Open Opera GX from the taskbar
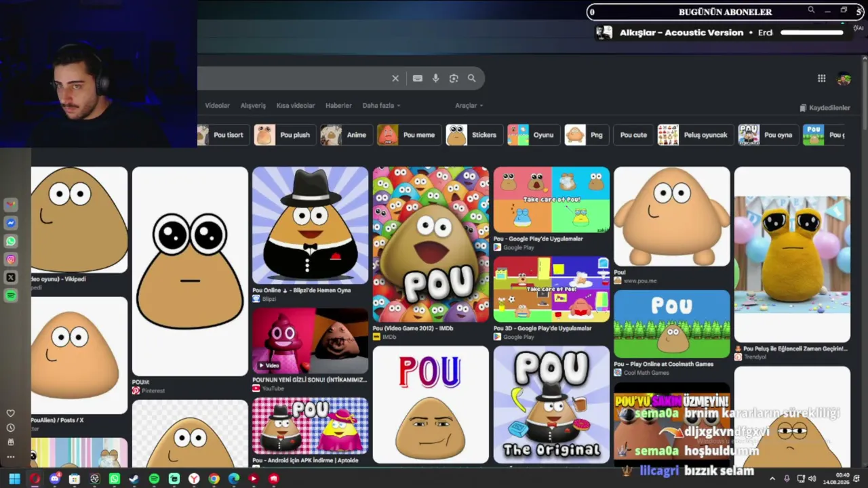Screen dimensions: 868x488 coord(35,479)
